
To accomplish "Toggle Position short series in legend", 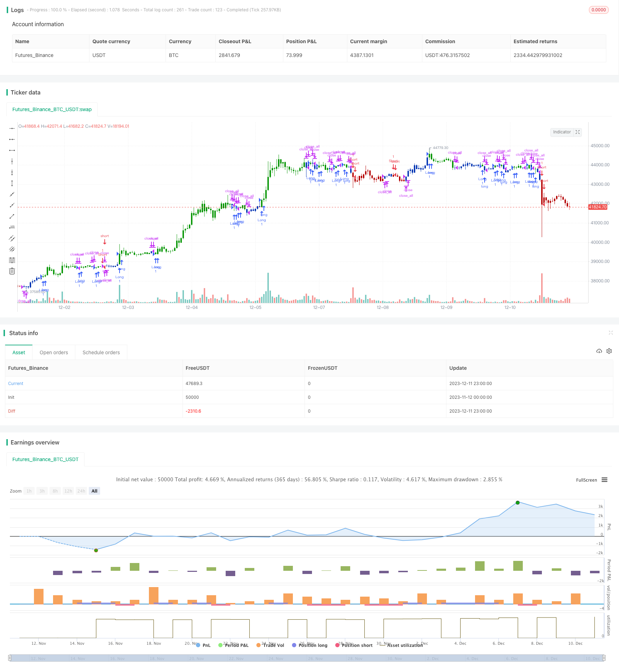I will (354, 645).
